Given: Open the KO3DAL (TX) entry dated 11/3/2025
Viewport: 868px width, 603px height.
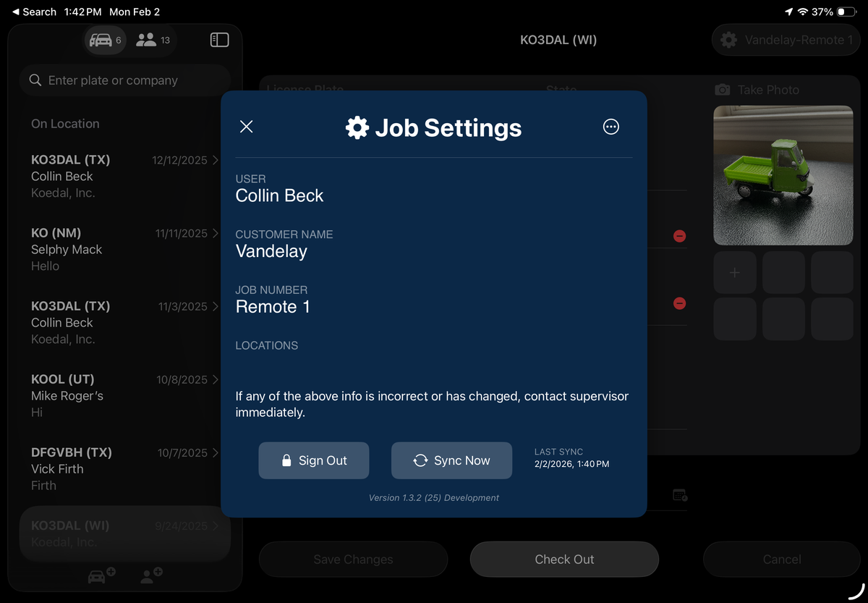Looking at the screenshot, I should pyautogui.click(x=124, y=322).
